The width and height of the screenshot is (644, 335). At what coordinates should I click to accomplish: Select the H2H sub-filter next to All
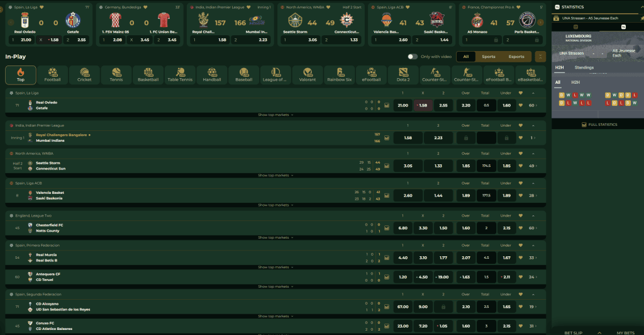pos(575,82)
